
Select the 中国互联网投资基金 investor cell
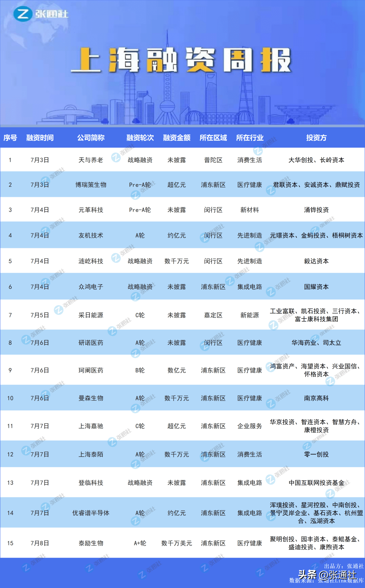tap(316, 483)
